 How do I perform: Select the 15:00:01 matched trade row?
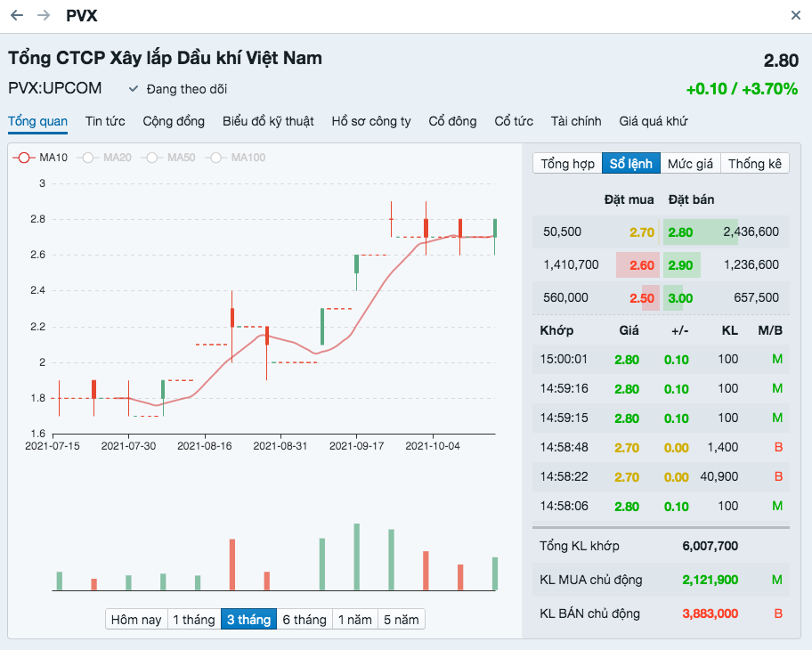point(661,360)
